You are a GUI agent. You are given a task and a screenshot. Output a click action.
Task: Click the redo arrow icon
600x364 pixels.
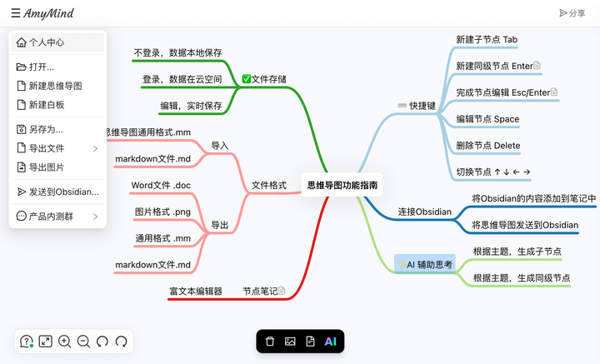coord(122,341)
